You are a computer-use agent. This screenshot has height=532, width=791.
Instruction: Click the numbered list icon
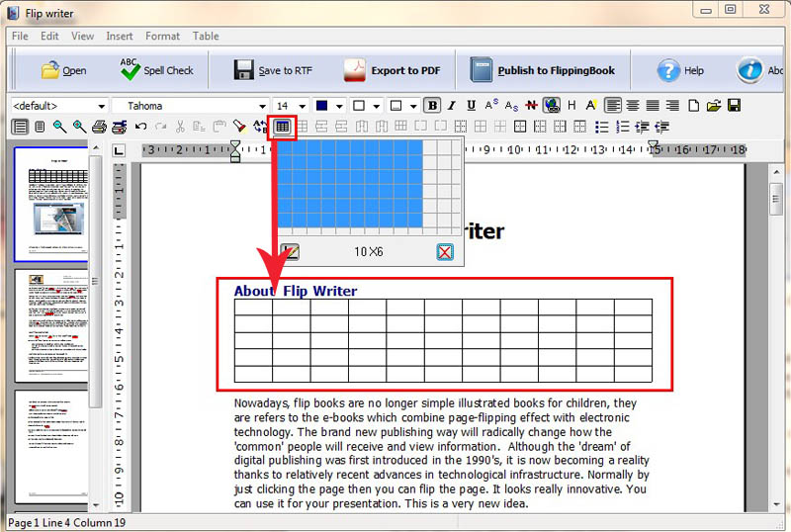622,127
